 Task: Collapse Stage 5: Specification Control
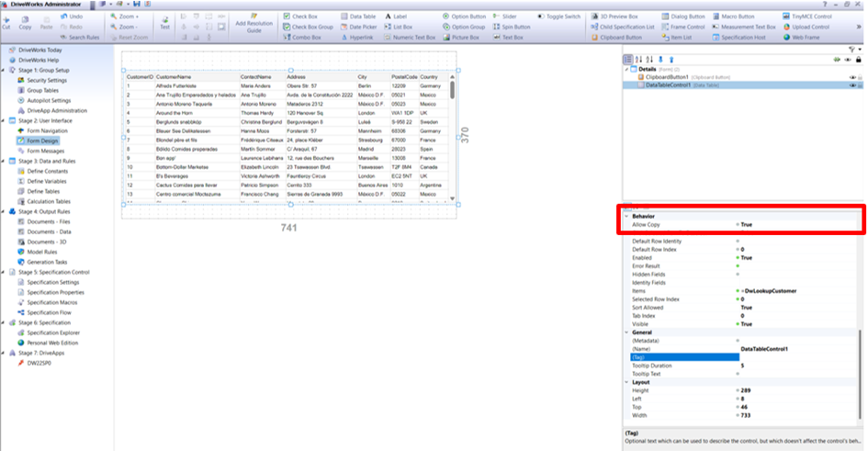coord(4,272)
